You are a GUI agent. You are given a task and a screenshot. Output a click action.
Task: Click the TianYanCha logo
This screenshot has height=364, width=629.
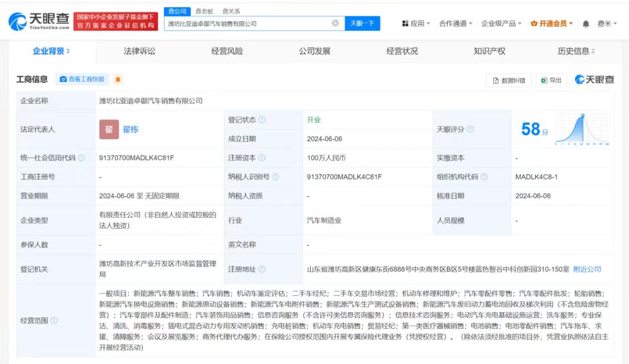pos(39,21)
